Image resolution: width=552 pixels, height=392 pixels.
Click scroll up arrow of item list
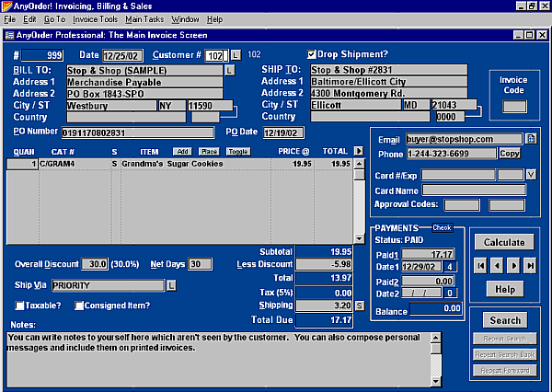click(359, 164)
